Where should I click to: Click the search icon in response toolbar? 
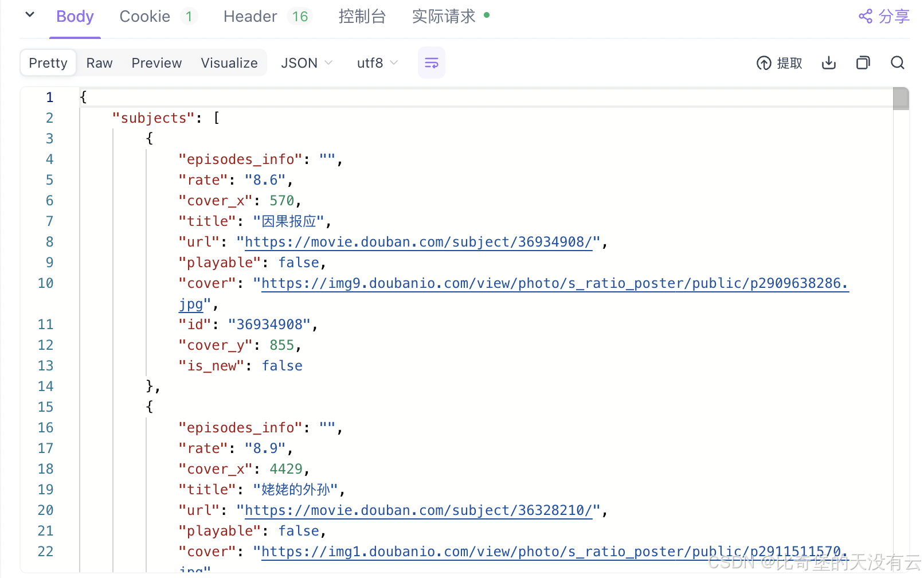[x=898, y=63]
